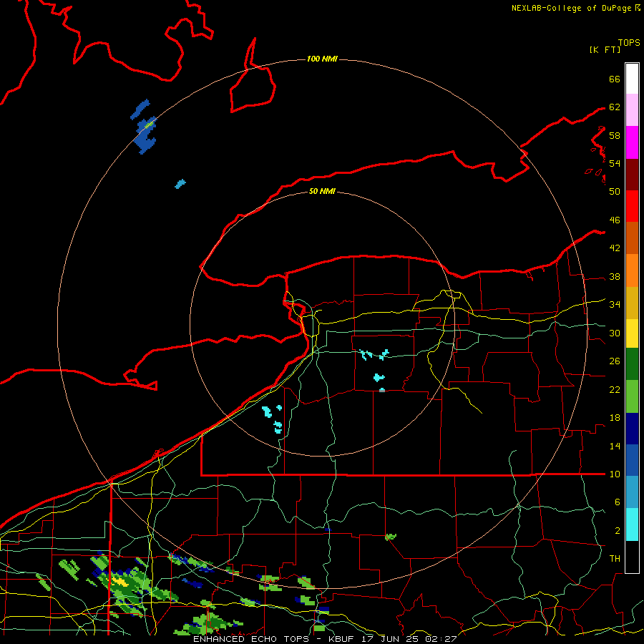Viewport: 644px width, 644px height.
Task: Click the navy blue legend swatch
Action: pos(632,429)
